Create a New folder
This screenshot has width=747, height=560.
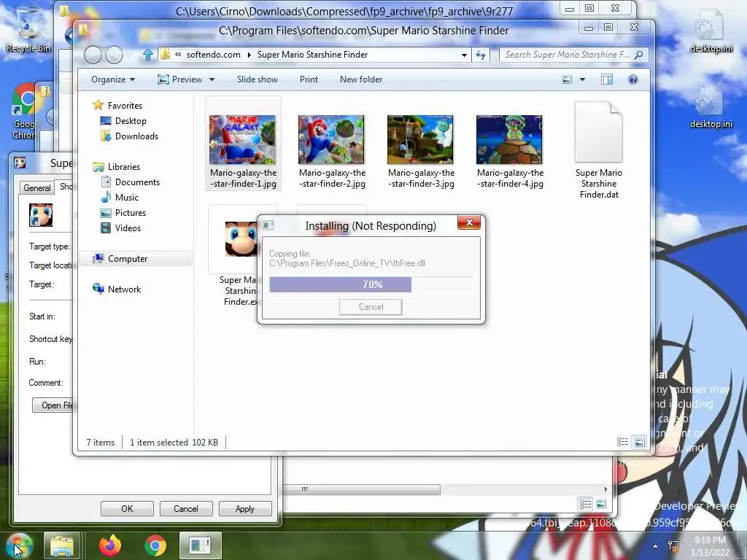[361, 79]
